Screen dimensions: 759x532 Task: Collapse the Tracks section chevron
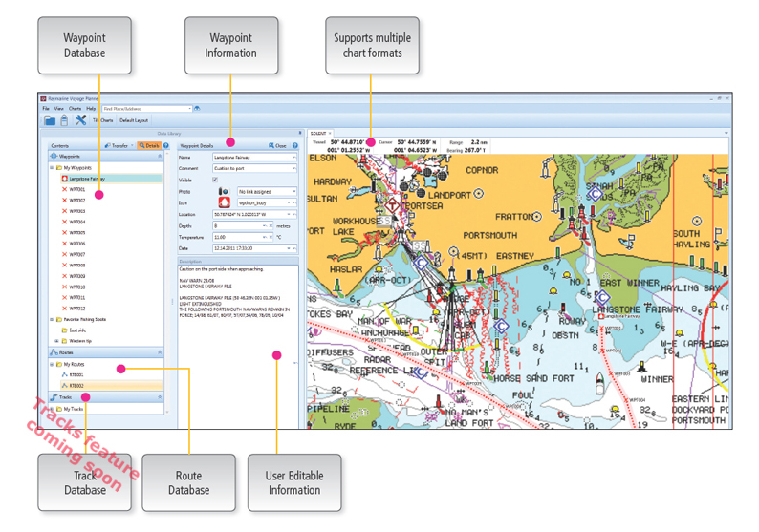pyautogui.click(x=160, y=397)
